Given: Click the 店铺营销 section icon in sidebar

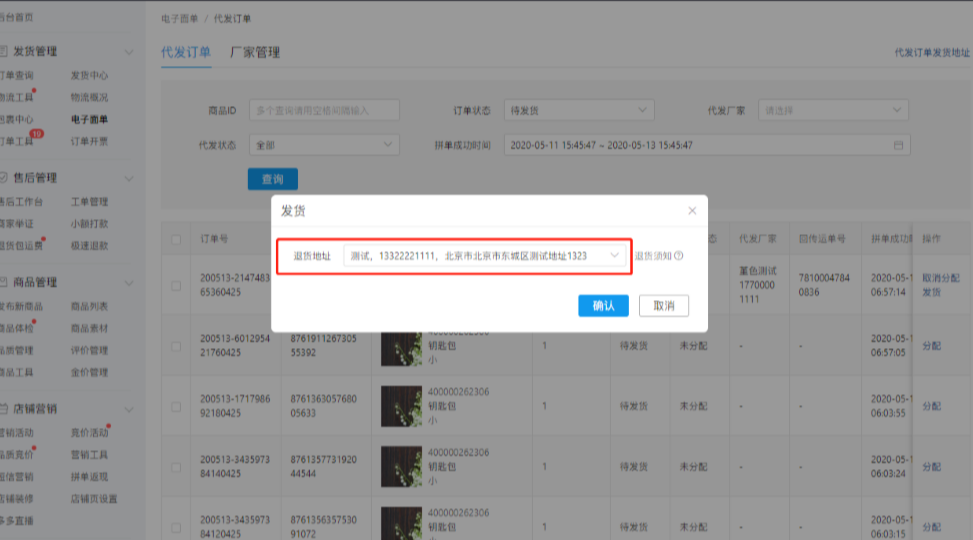Looking at the screenshot, I should (4, 409).
